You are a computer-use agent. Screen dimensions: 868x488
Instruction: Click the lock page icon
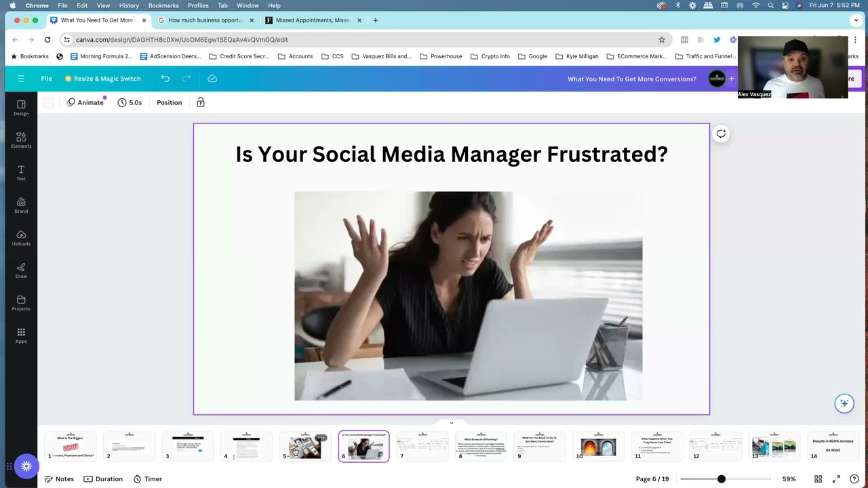click(201, 102)
